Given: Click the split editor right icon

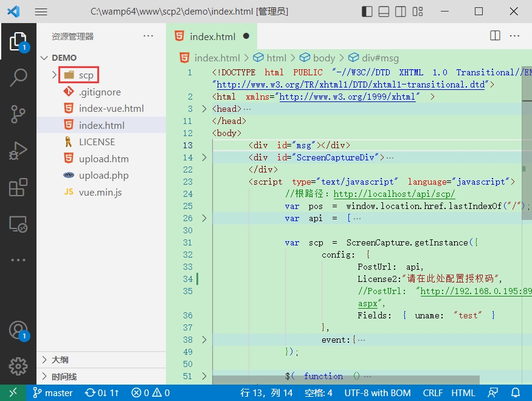Looking at the screenshot, I should click(x=495, y=36).
